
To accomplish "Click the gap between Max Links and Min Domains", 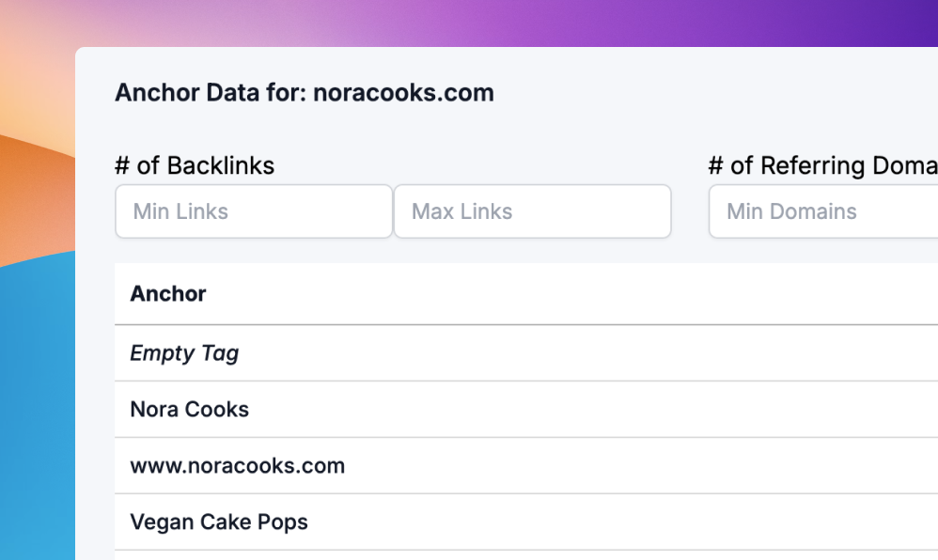I will (690, 211).
